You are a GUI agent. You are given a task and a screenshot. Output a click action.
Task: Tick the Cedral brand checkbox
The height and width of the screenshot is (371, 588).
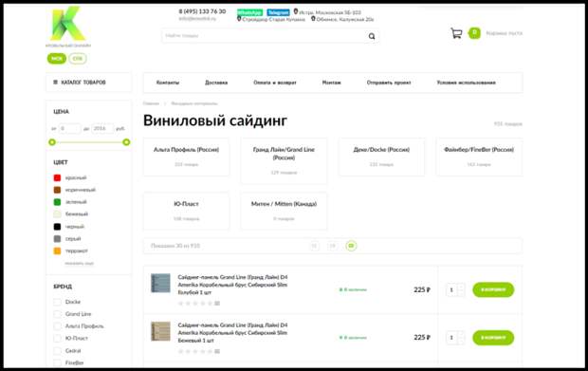(x=57, y=351)
